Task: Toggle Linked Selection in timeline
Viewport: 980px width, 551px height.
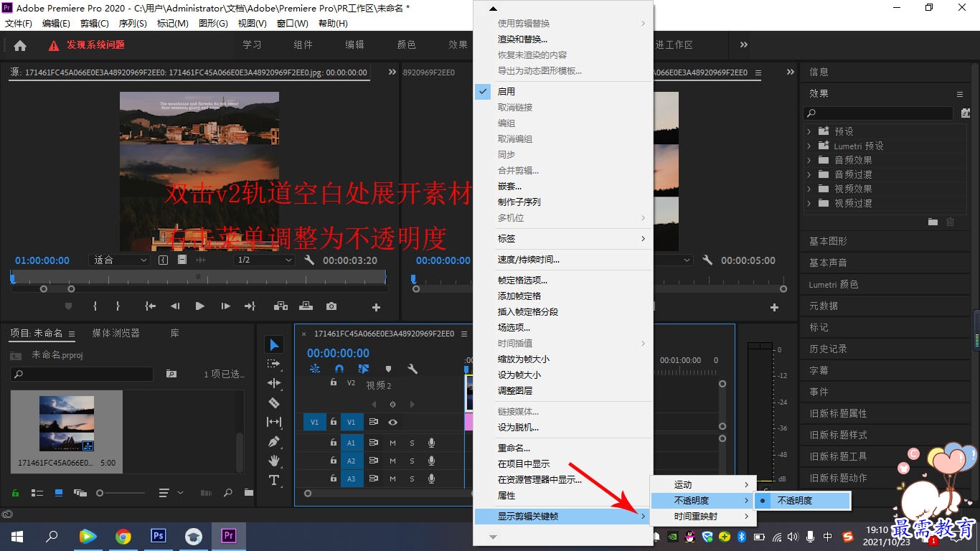Action: (x=364, y=369)
